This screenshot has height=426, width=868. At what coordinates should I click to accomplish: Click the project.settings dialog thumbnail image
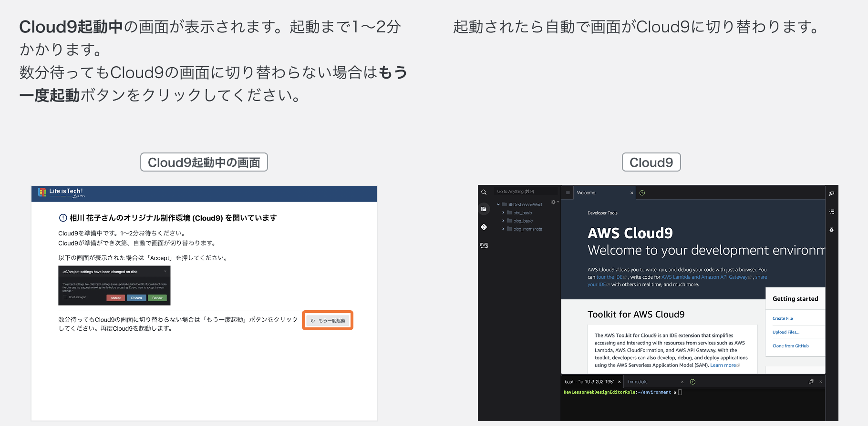point(114,285)
